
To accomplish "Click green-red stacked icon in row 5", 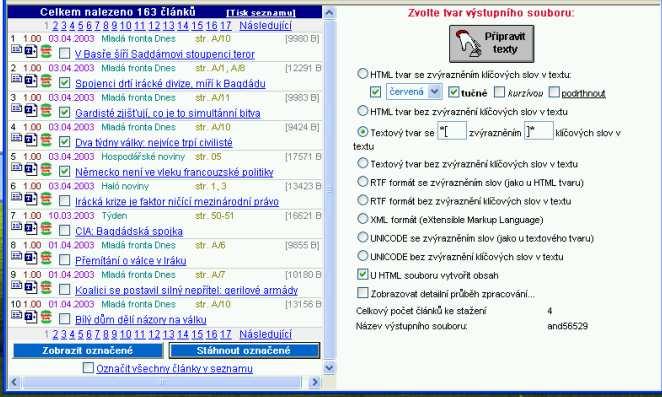I will click(46, 170).
